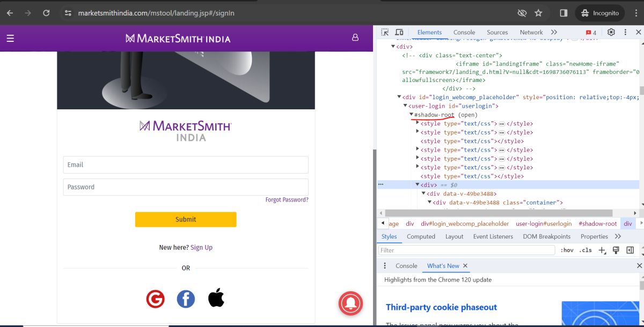Focus the Styles Filter box
644x327 pixels.
(467, 250)
